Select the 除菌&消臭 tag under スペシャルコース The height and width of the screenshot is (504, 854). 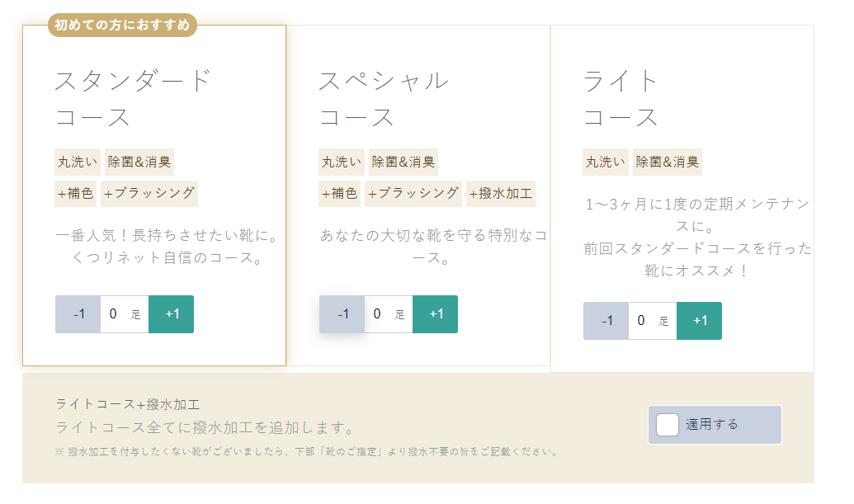(405, 162)
